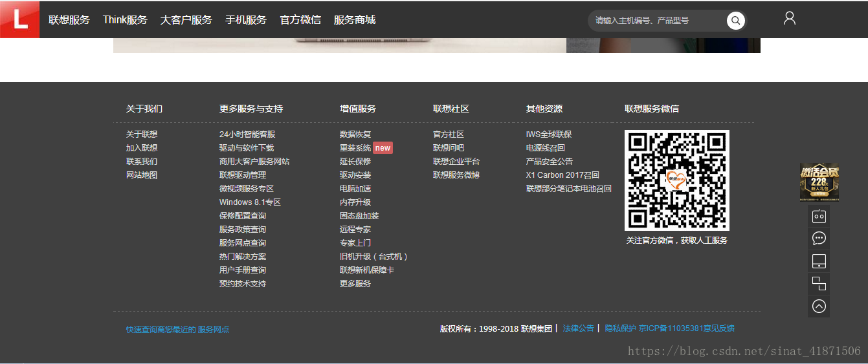Open 官方社区 link
The height and width of the screenshot is (364, 868).
point(449,134)
